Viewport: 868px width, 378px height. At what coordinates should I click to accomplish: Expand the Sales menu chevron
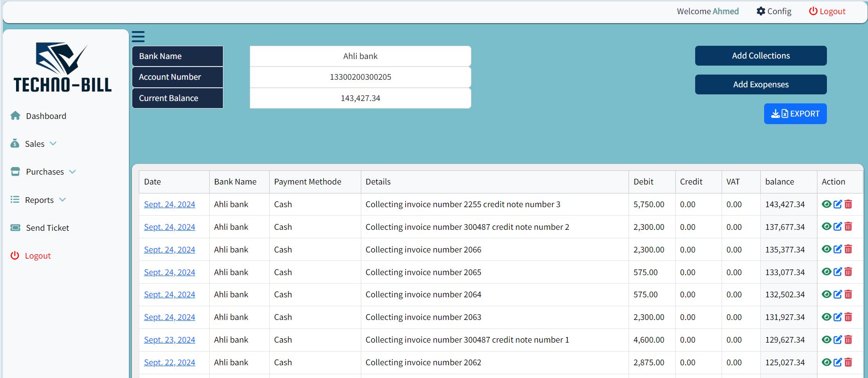pyautogui.click(x=53, y=143)
